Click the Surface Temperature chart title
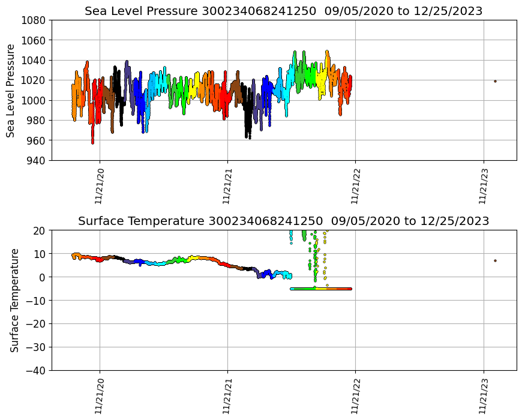The image size is (522, 420). coord(283,221)
